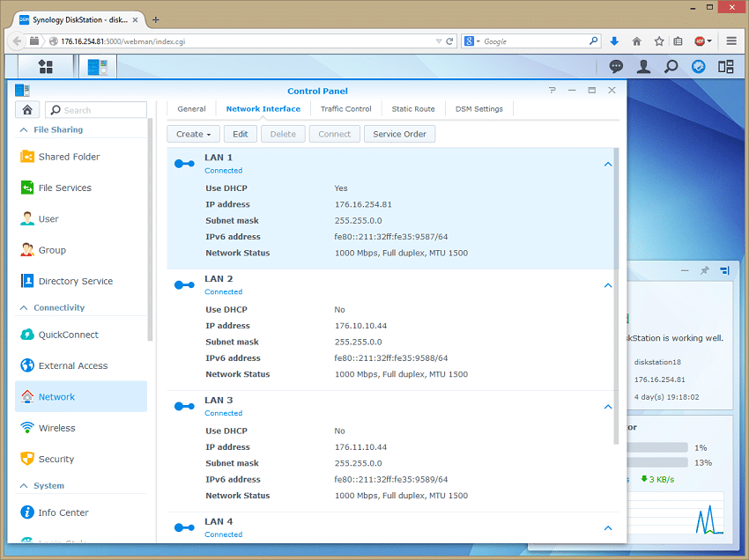Switch to the Static Route tab

pos(413,109)
